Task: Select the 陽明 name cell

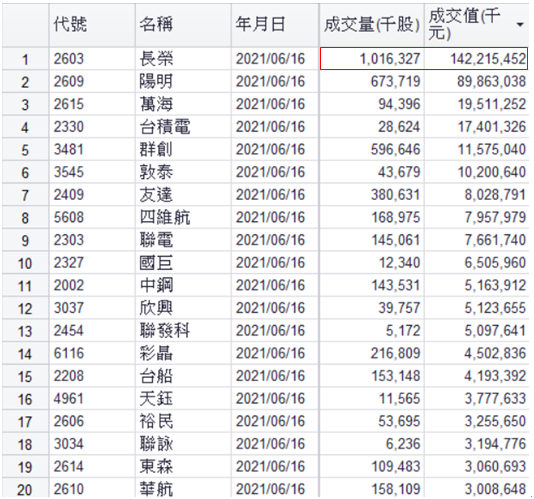Action: click(183, 81)
